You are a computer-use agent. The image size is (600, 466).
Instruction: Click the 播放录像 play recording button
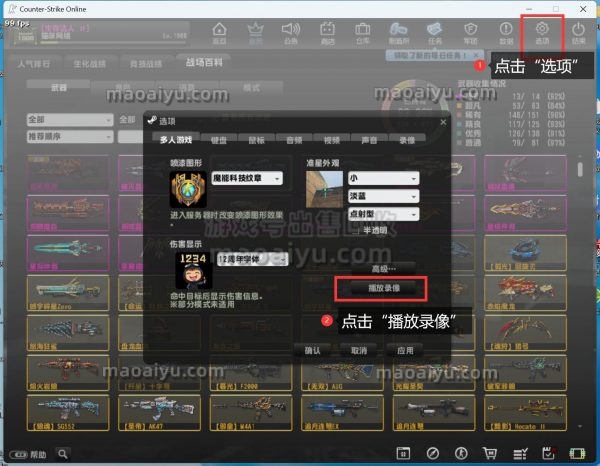(384, 288)
